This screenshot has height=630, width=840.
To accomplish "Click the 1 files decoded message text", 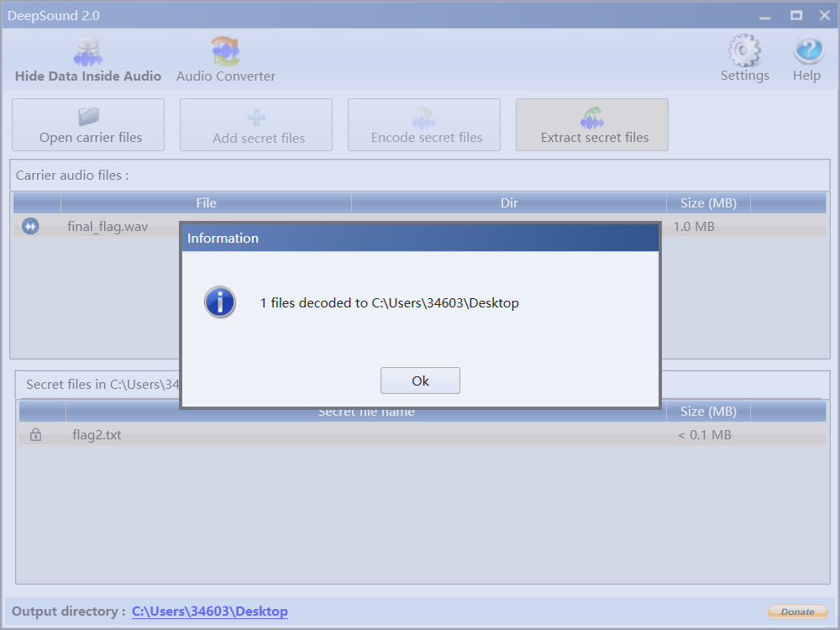I will (x=390, y=302).
